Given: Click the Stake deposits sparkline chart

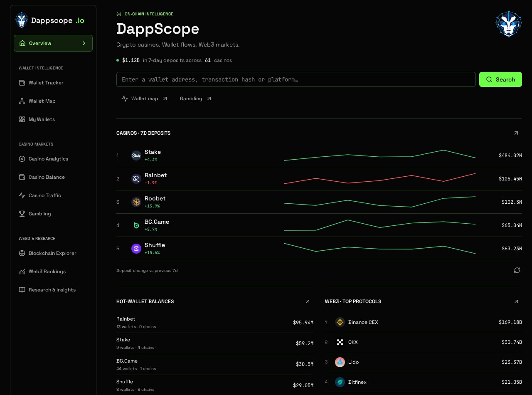Looking at the screenshot, I should pos(379,156).
